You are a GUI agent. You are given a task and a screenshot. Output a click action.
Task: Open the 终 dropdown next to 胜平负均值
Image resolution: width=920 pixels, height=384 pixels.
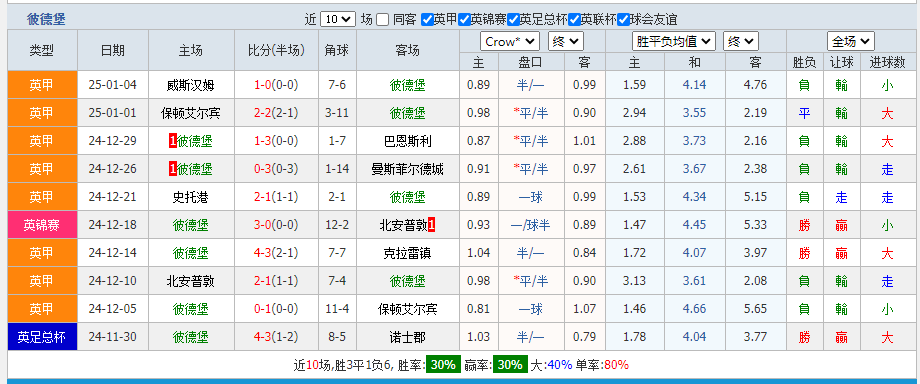click(x=741, y=42)
